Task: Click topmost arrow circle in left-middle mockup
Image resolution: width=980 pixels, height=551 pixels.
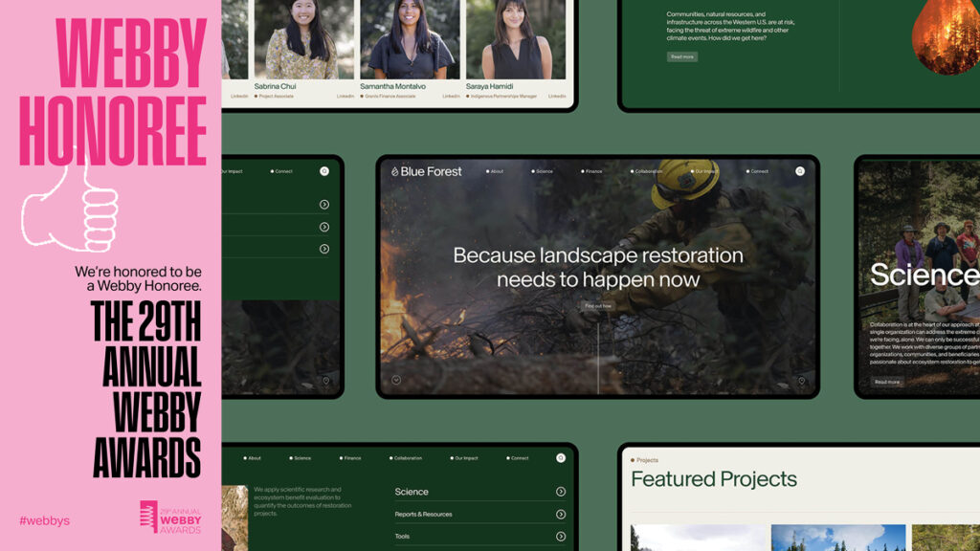Action: click(x=324, y=205)
